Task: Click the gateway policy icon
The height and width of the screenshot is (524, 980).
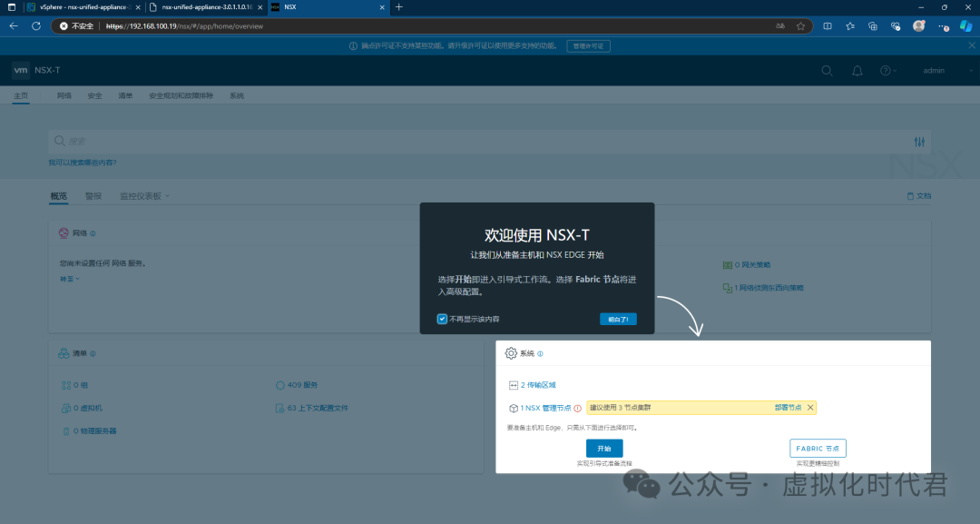Action: [728, 265]
